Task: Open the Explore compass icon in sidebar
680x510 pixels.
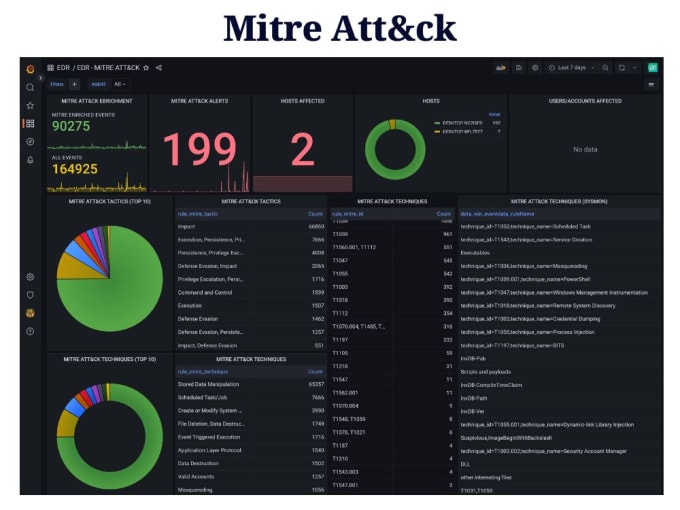Action: pos(30,142)
